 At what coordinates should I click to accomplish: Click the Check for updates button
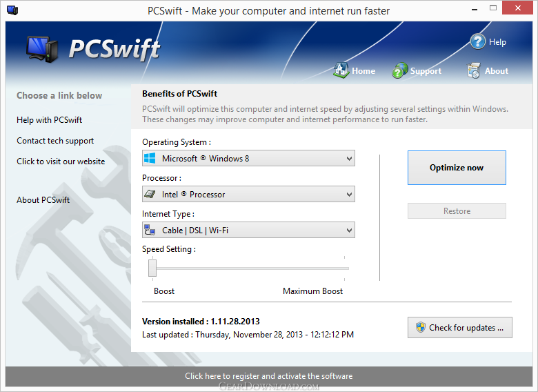[460, 327]
